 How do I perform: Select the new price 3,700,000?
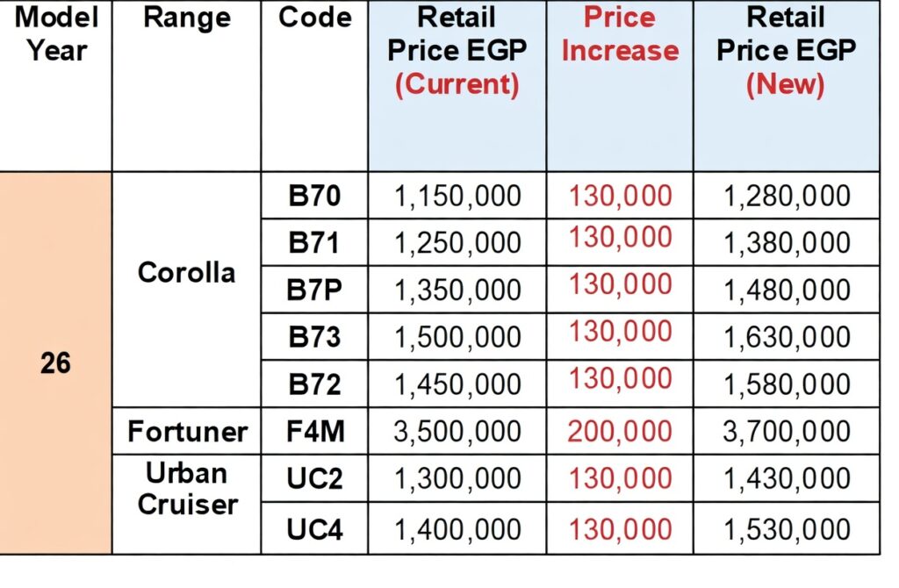click(x=787, y=432)
